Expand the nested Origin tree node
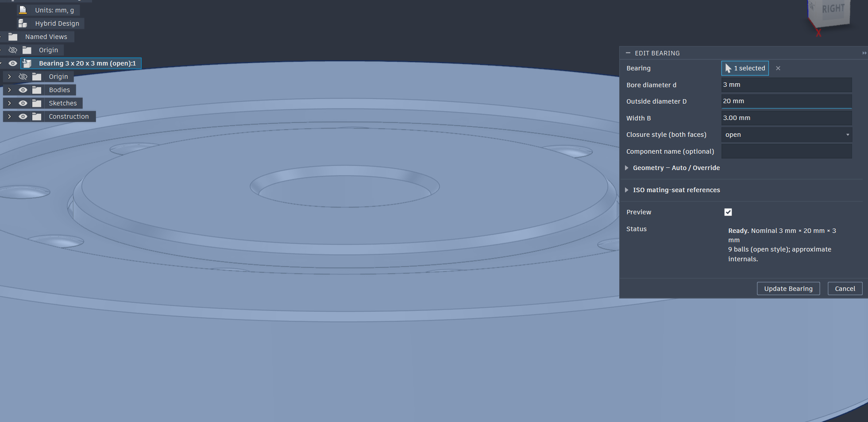Viewport: 868px width, 422px height. (x=9, y=77)
